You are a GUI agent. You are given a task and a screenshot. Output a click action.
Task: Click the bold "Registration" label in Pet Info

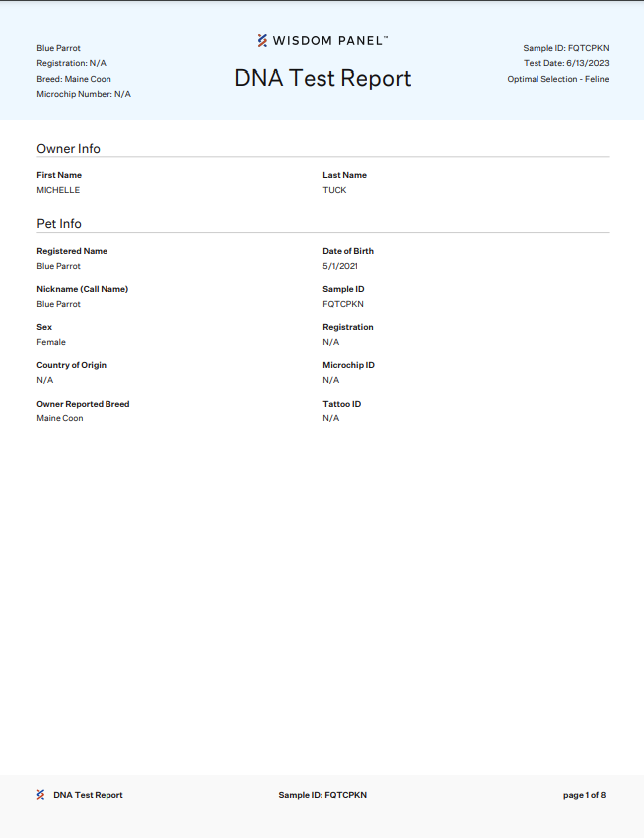pyautogui.click(x=348, y=327)
